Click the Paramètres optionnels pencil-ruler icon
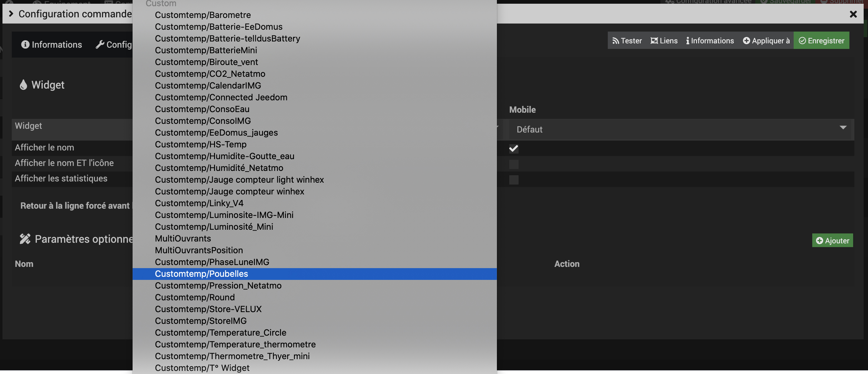The image size is (868, 374). 25,239
